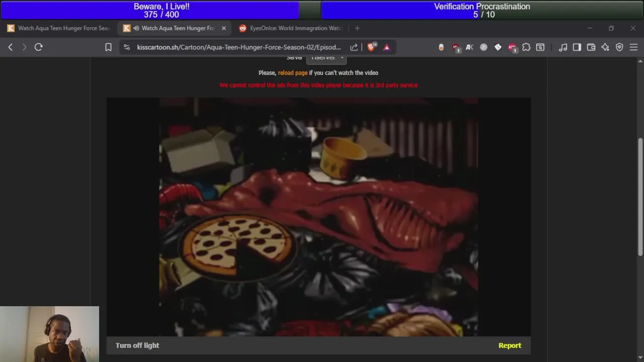View site information icon in address bar
644x362 pixels.
[x=127, y=47]
